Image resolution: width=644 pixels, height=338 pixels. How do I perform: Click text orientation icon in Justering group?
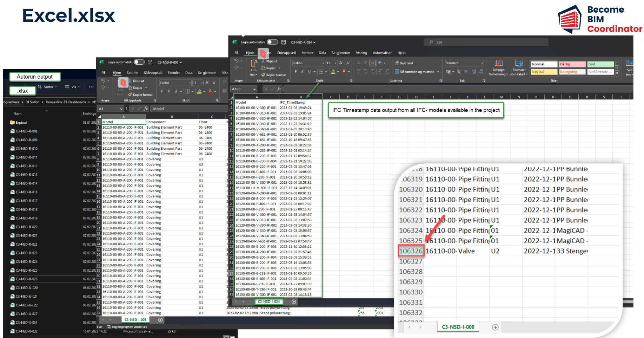point(380,63)
